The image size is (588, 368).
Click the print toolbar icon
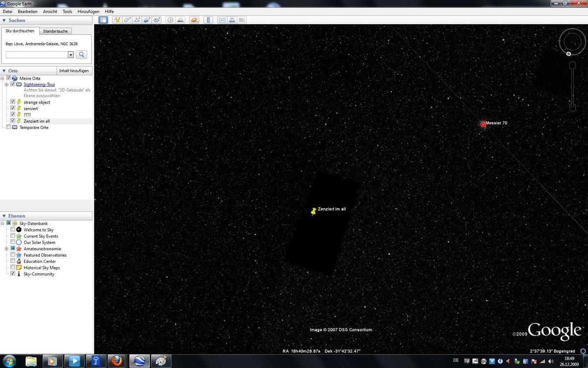(x=232, y=20)
